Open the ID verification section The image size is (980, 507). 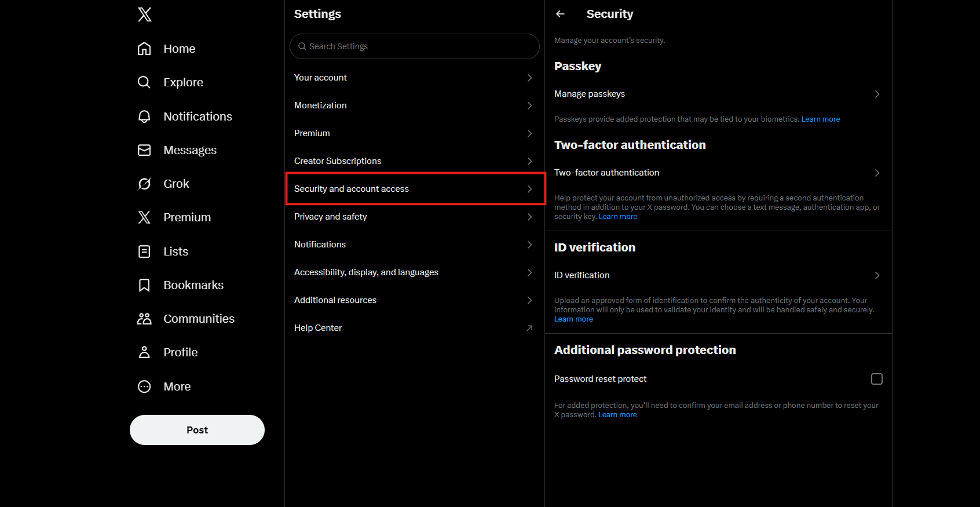tap(718, 275)
